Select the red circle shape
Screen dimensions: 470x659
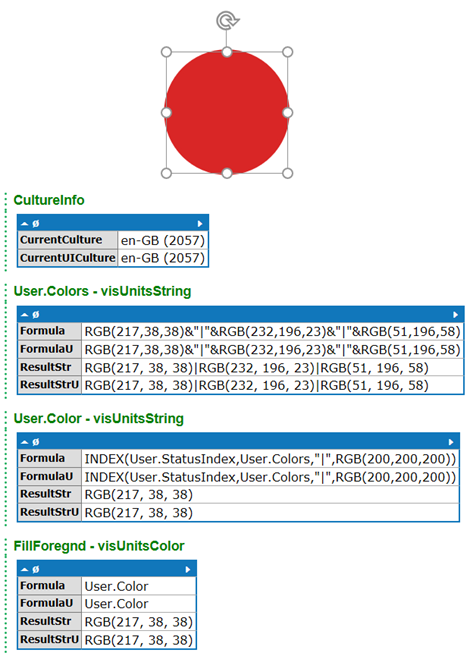[227, 112]
